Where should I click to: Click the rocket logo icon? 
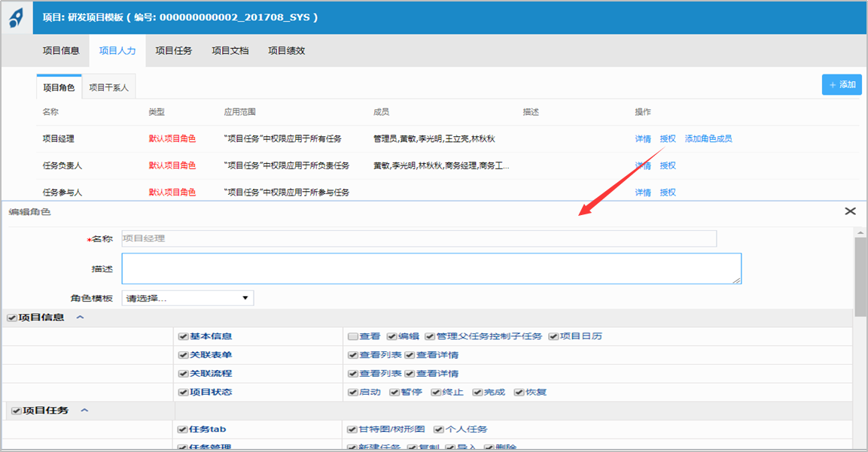coord(17,17)
